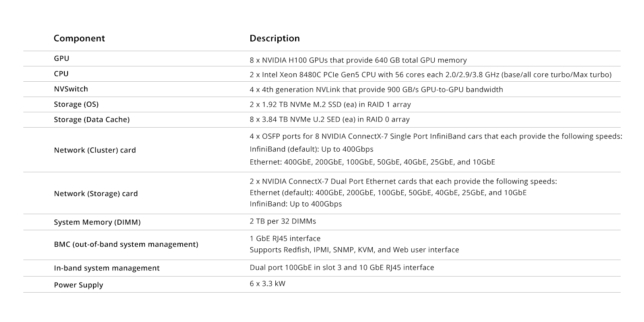Viewport: 644px width, 322px height.
Task: Click the BMC out-of-band management label
Action: 126,244
